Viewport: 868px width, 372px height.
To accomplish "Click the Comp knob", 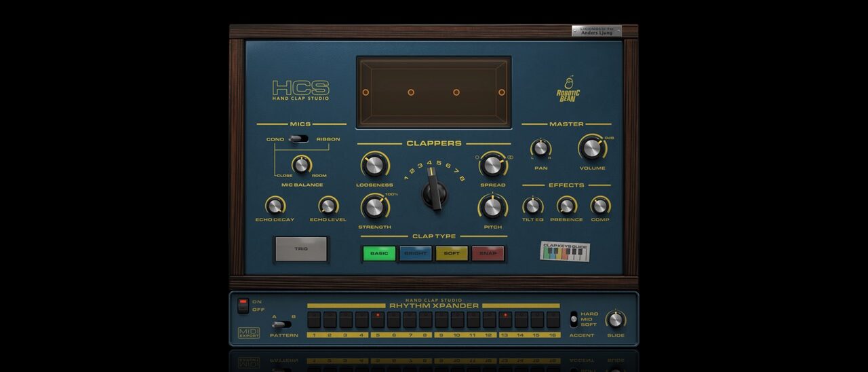I will point(600,205).
